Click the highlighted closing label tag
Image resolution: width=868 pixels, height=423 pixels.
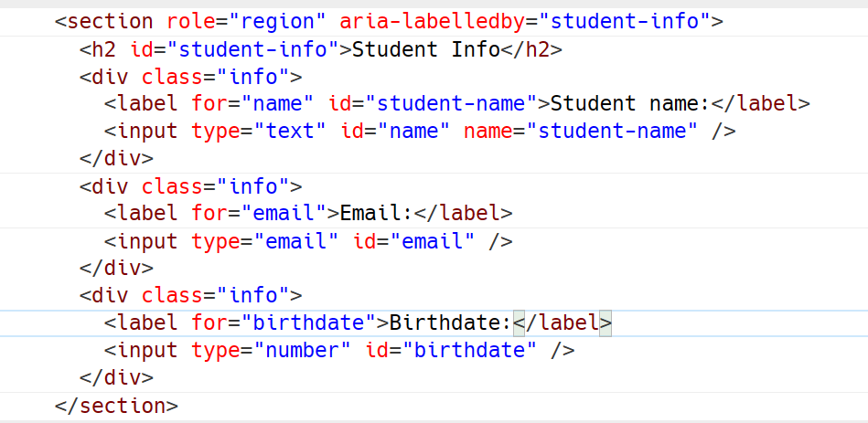tap(563, 323)
